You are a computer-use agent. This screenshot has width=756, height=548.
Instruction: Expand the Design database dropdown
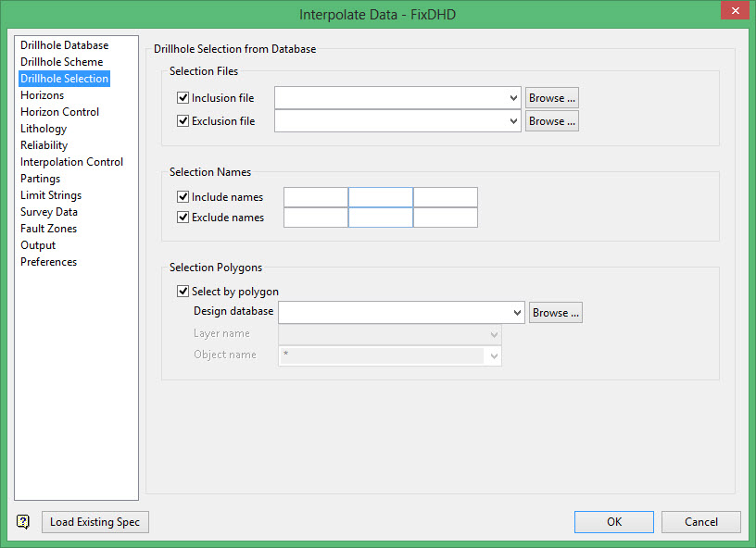[517, 313]
